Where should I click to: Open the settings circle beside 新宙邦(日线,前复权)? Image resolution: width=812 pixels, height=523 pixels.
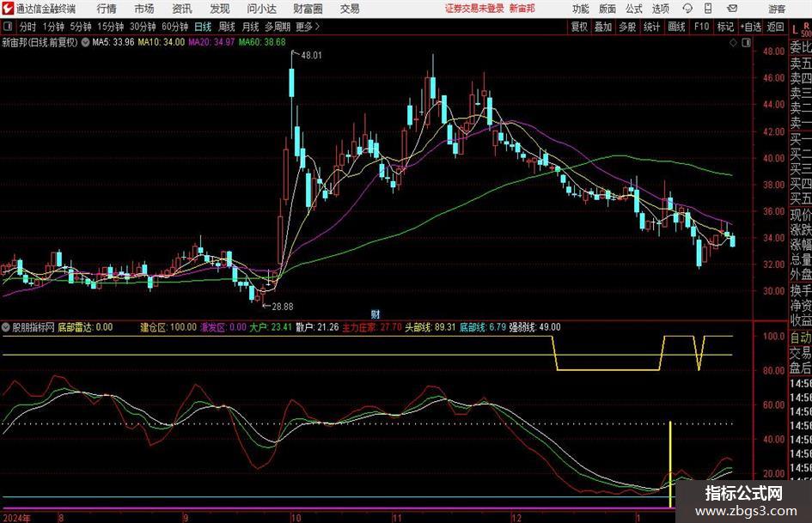(85, 42)
